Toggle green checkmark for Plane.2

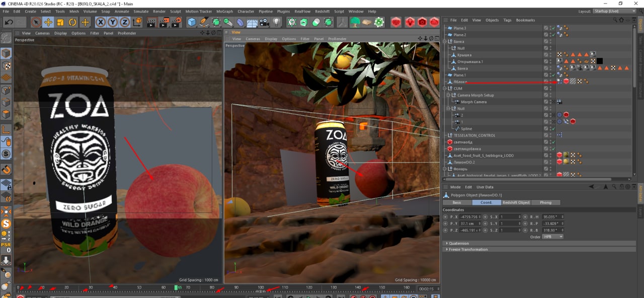[553, 35]
